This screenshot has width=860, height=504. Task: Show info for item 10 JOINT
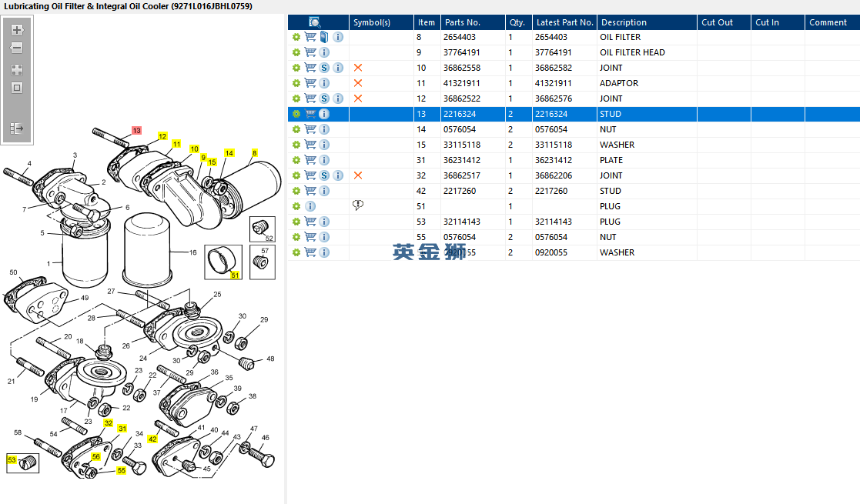(x=339, y=68)
